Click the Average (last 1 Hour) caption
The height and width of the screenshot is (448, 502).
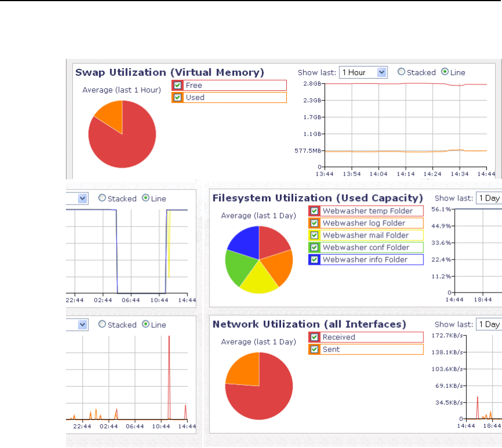[x=121, y=90]
